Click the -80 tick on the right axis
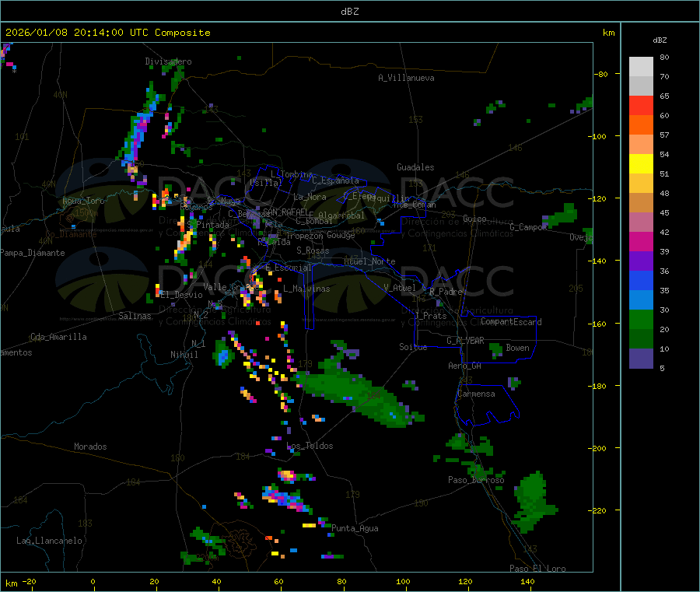This screenshot has width=700, height=592. pos(601,74)
